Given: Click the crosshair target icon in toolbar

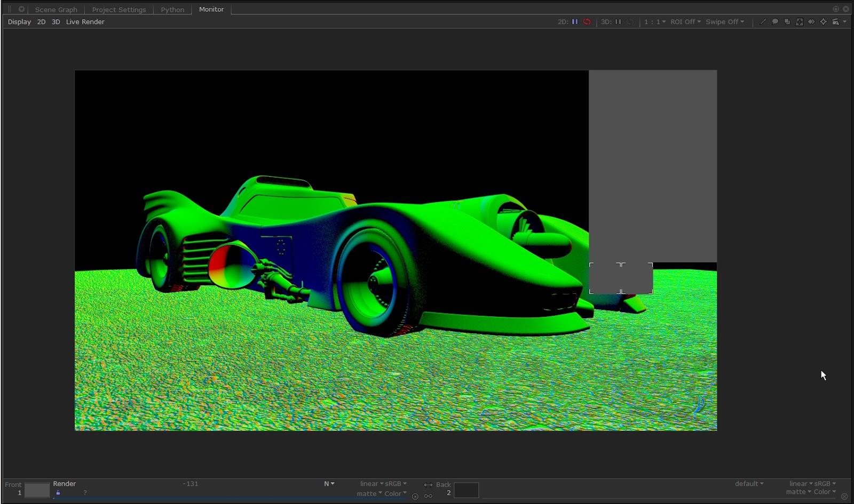Looking at the screenshot, I should [823, 22].
